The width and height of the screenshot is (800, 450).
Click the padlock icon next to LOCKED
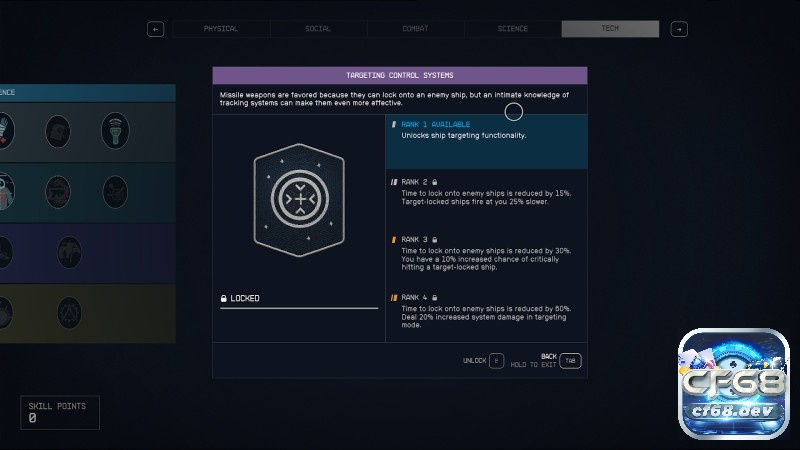click(223, 298)
